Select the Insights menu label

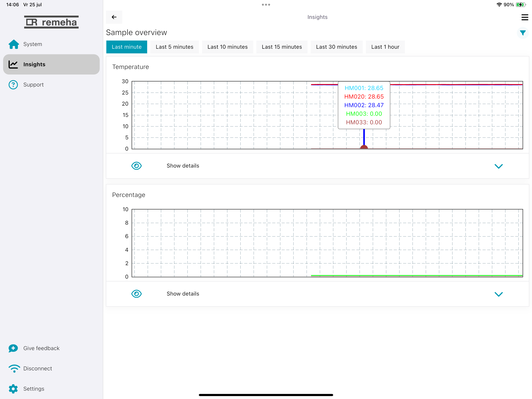[34, 64]
